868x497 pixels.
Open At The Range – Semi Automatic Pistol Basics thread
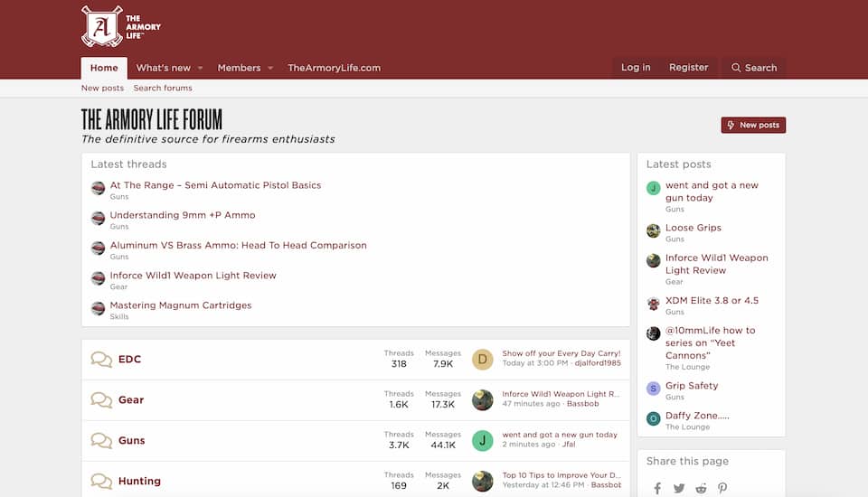click(x=215, y=185)
